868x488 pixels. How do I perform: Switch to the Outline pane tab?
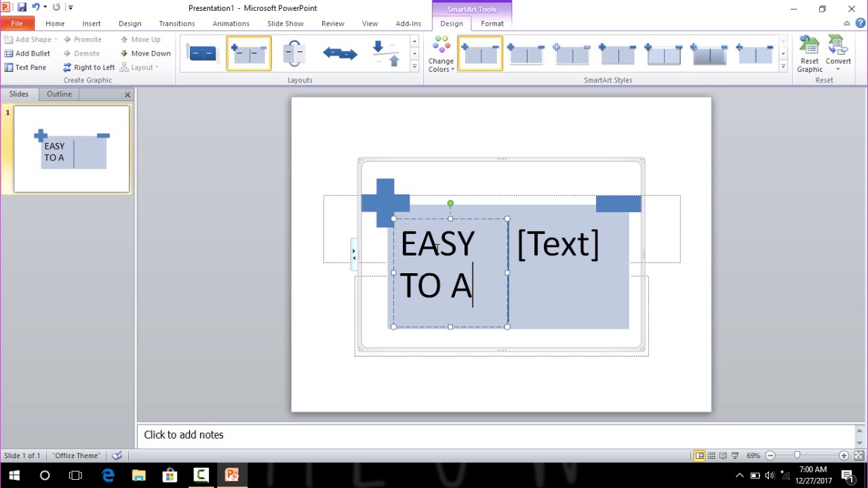[x=59, y=94]
